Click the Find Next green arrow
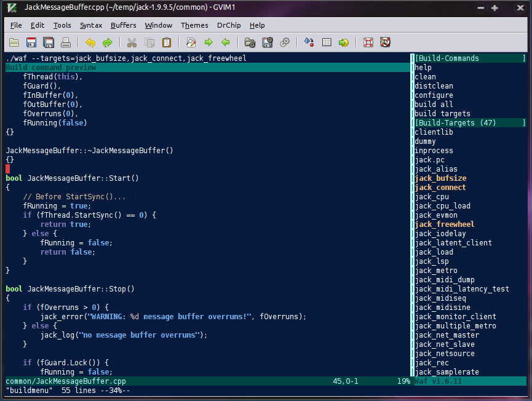 coord(208,42)
